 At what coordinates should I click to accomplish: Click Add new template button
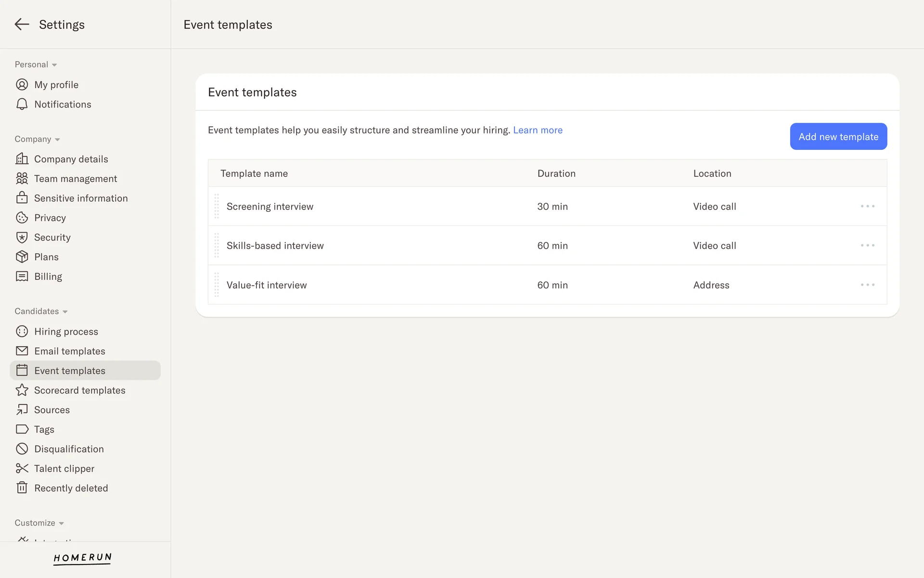pos(838,136)
